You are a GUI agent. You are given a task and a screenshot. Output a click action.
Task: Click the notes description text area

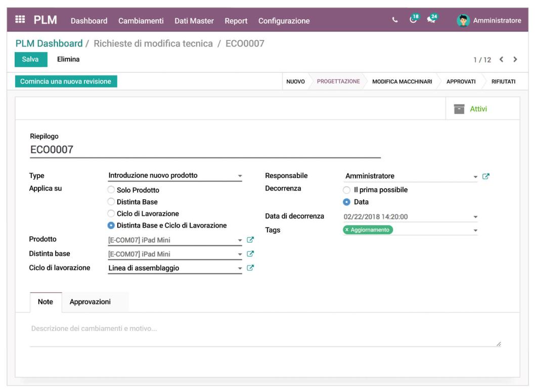click(x=263, y=335)
